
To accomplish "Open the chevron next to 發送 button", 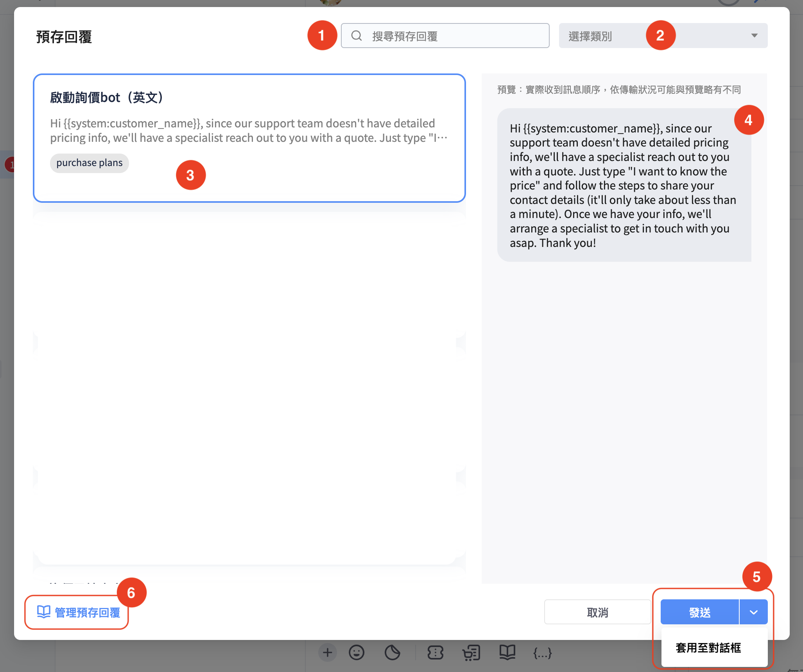I will [754, 612].
